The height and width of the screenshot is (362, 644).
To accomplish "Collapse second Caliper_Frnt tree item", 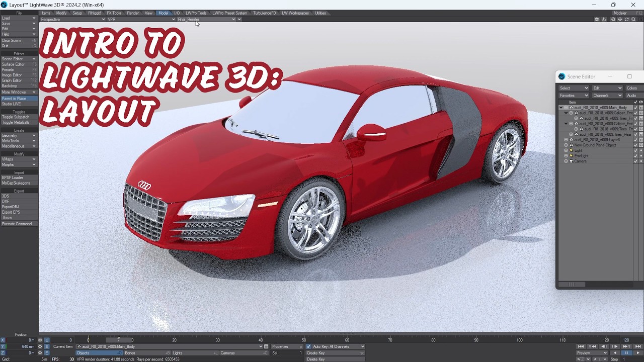I will (566, 124).
